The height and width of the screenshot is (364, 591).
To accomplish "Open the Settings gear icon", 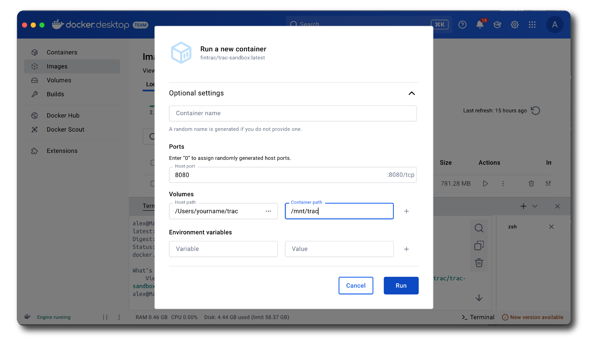I will (x=514, y=25).
